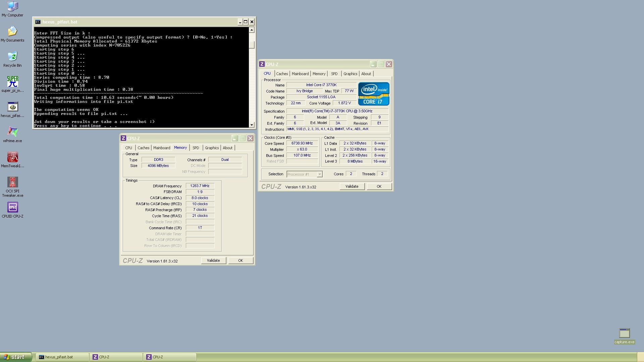
Task: Open the About tab in Memory CPU-Z window
Action: click(228, 148)
